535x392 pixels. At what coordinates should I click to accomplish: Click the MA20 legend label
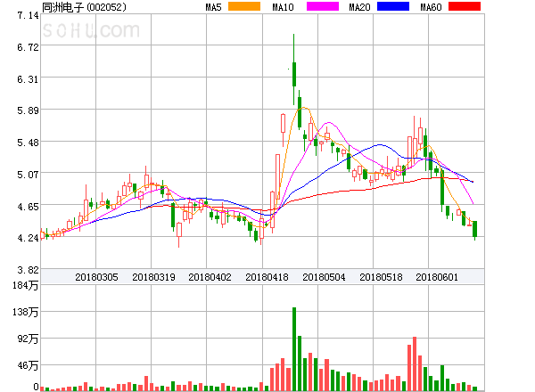pyautogui.click(x=359, y=7)
